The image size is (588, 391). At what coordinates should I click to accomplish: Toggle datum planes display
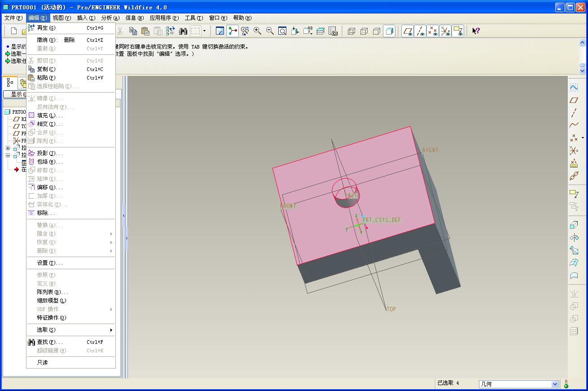(x=408, y=31)
